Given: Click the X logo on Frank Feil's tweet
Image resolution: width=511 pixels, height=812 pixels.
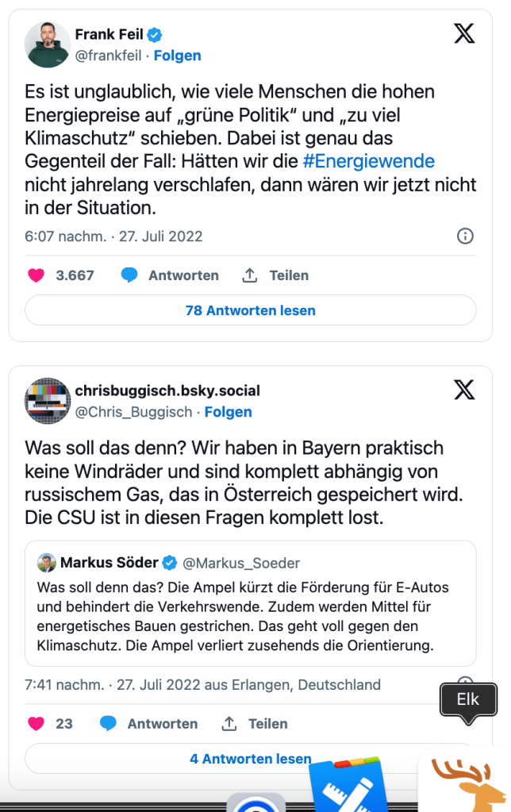Looking at the screenshot, I should (464, 34).
